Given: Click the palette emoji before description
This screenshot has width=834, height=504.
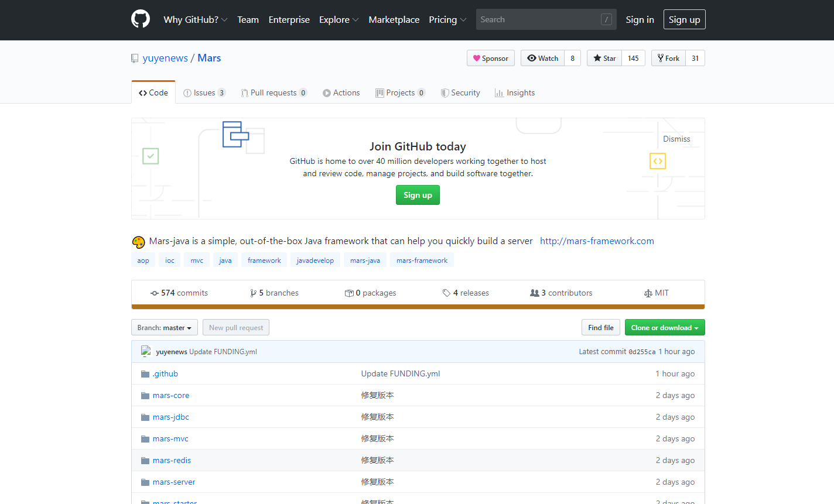Looking at the screenshot, I should pyautogui.click(x=138, y=242).
